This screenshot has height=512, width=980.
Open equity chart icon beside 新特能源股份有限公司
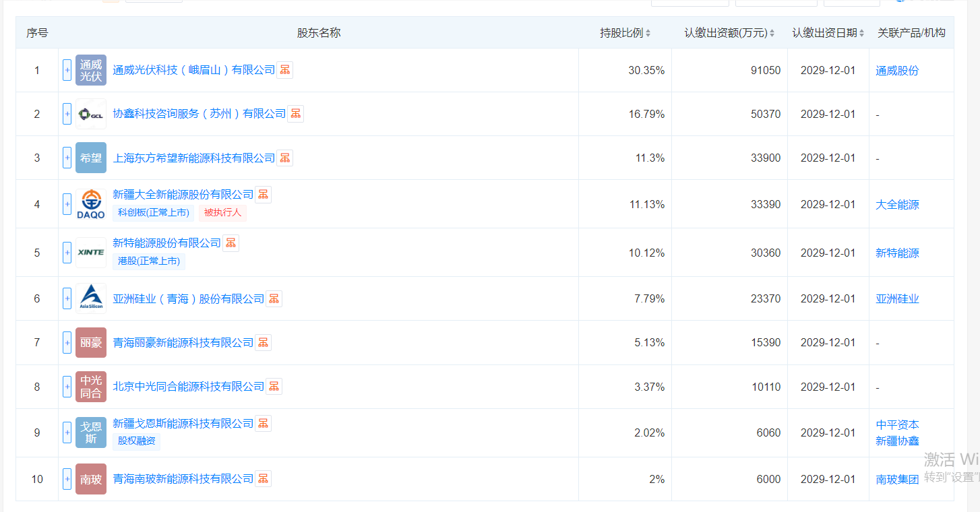(x=231, y=243)
